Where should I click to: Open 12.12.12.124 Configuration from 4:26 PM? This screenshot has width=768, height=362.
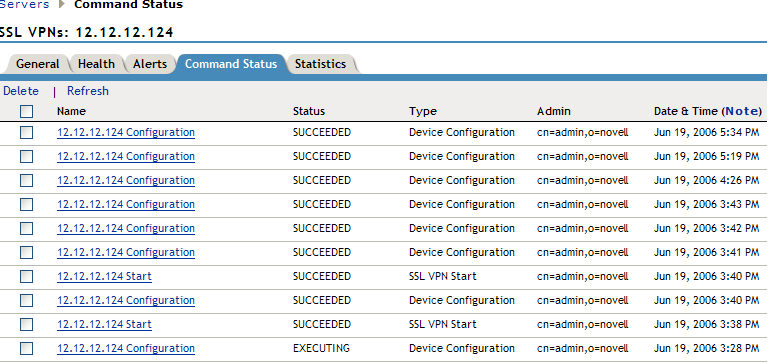(126, 180)
